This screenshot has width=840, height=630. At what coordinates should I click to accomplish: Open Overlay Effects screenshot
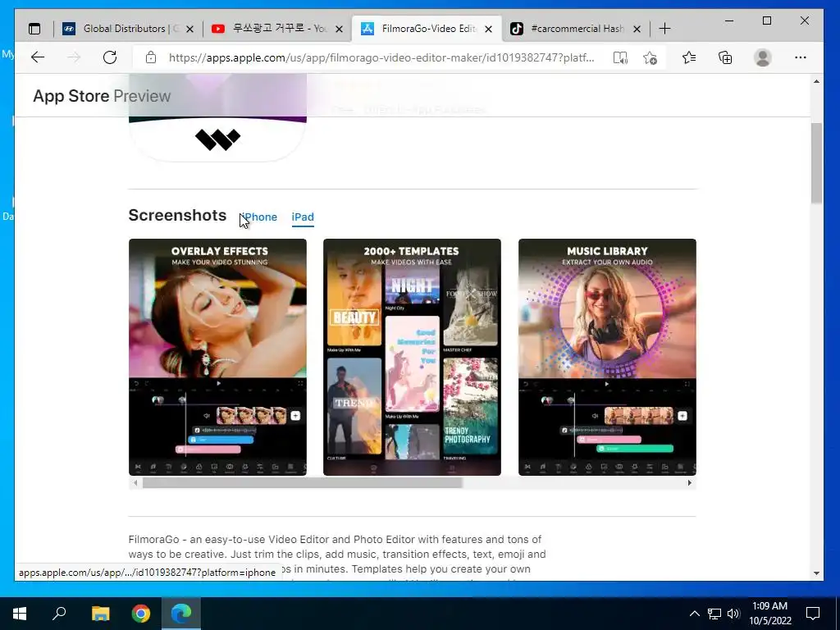pos(217,358)
